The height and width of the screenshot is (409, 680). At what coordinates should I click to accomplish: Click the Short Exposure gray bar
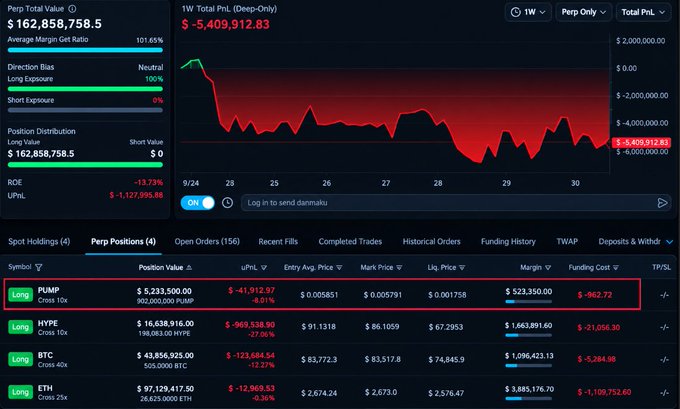(85, 110)
